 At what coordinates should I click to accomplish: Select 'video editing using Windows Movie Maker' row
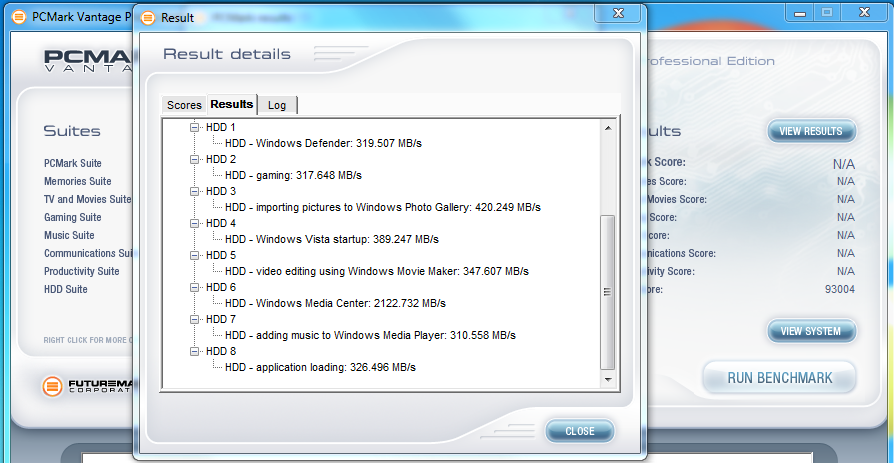pyautogui.click(x=377, y=271)
